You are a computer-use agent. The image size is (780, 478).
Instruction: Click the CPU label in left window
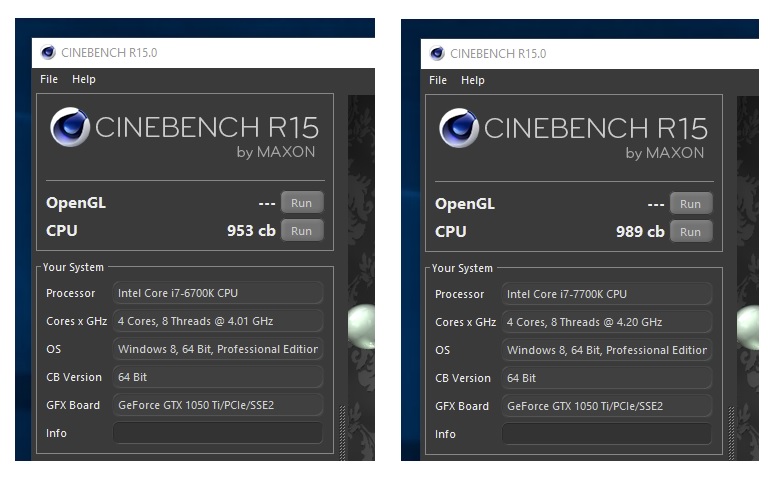tap(62, 231)
